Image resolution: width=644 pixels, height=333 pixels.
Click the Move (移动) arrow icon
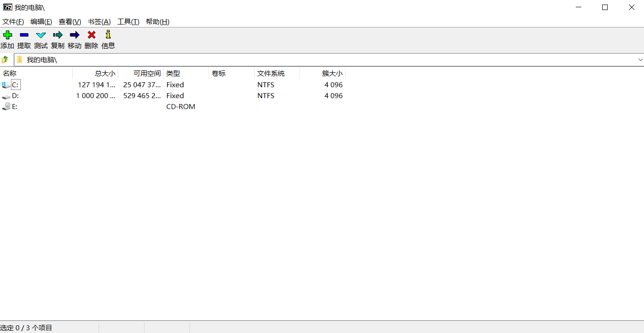pos(75,35)
